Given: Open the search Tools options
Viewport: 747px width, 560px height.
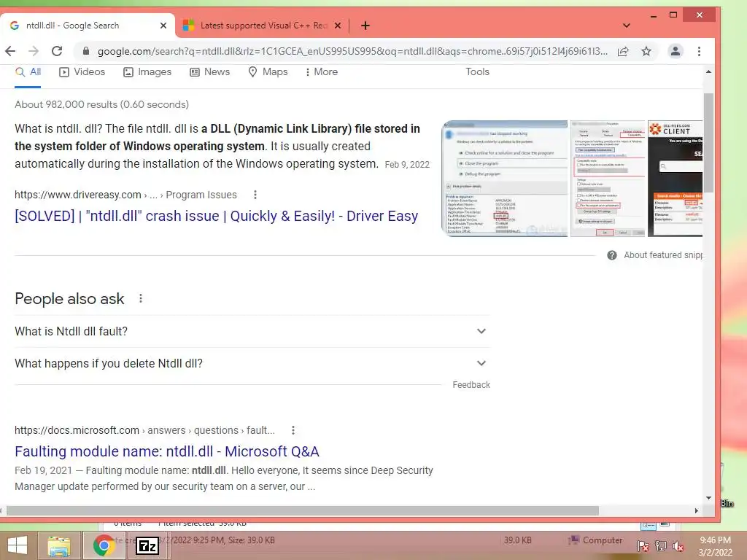Looking at the screenshot, I should coord(477,72).
